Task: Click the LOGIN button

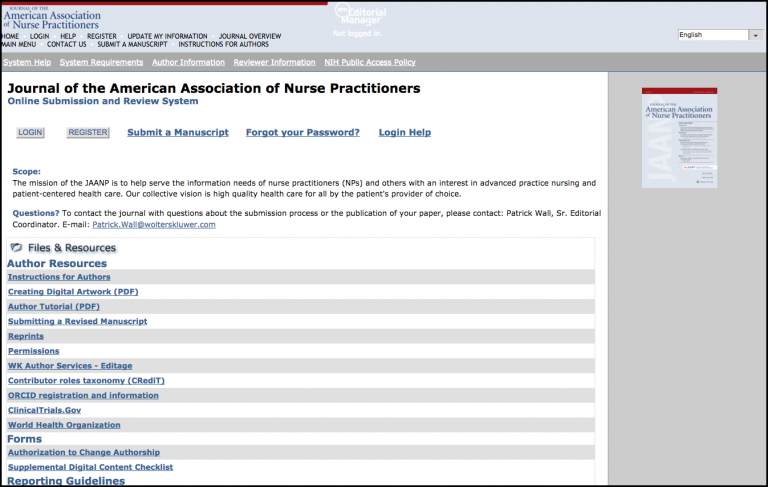Action: [30, 132]
